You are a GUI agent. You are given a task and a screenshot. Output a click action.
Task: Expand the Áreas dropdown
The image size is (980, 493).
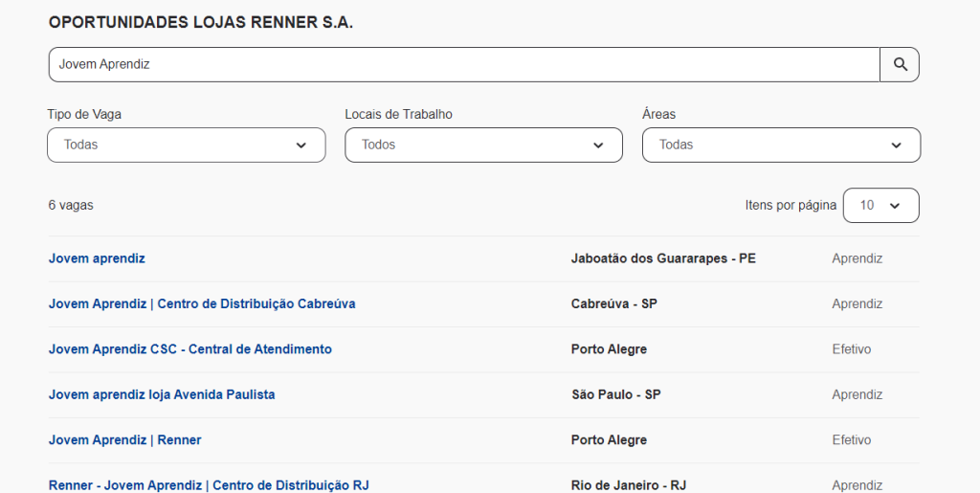(781, 145)
